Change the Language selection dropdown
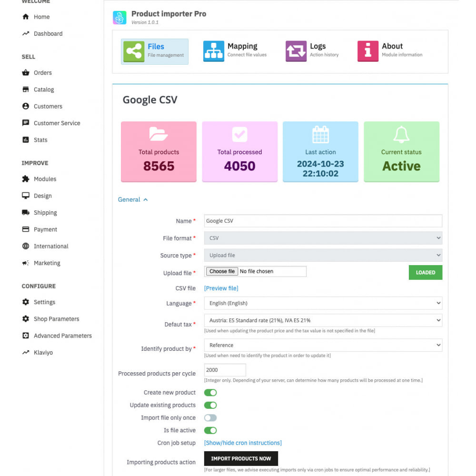 click(323, 303)
